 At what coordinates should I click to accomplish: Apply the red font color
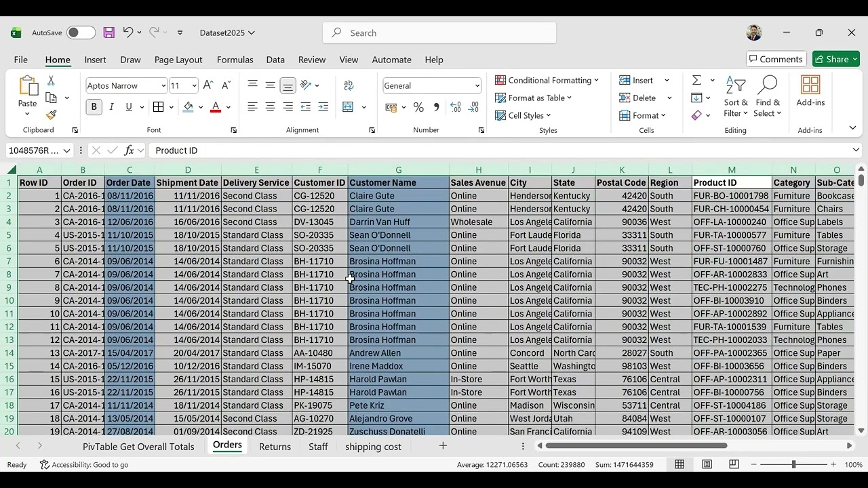[216, 107]
